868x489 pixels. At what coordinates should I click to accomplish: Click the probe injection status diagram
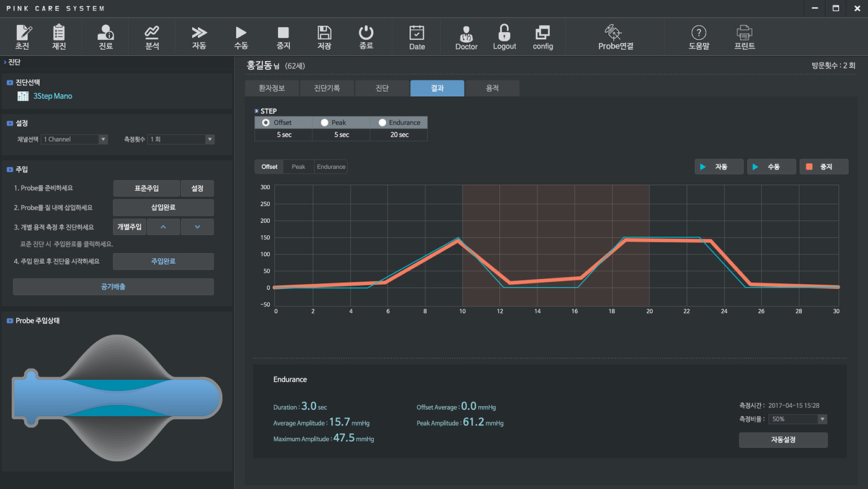tap(117, 398)
